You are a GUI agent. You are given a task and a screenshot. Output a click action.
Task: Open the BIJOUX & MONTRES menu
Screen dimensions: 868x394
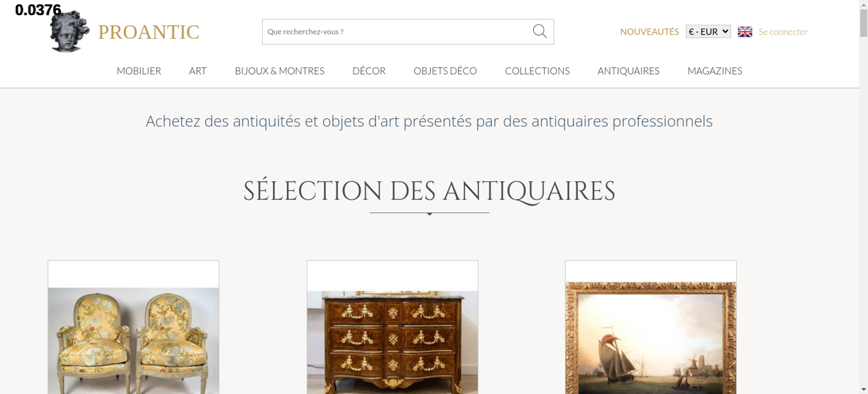click(279, 71)
